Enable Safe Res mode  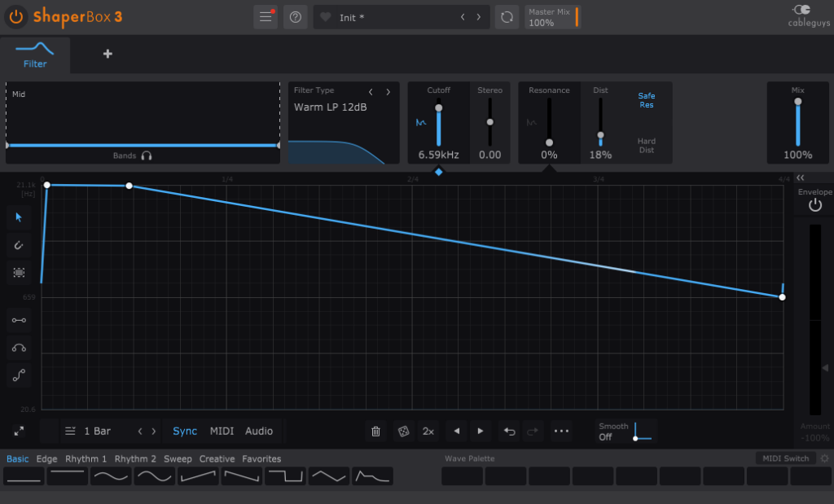click(646, 100)
